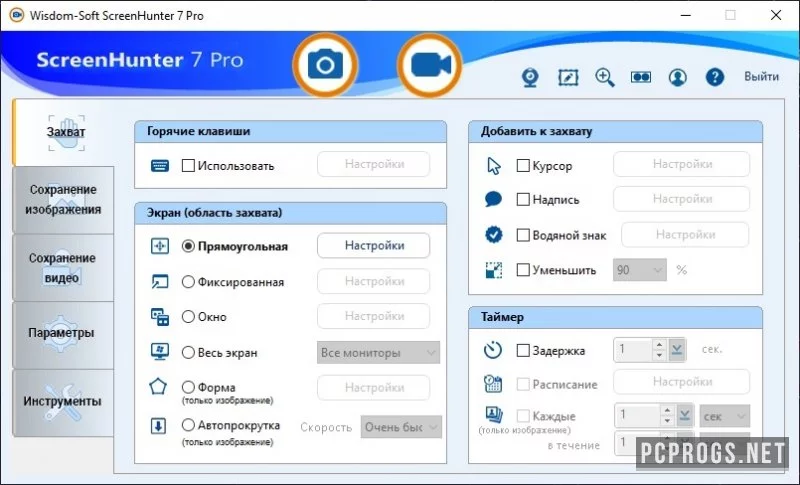Open the Каждые value dropdown arrow
This screenshot has width=800, height=485.
pos(685,416)
